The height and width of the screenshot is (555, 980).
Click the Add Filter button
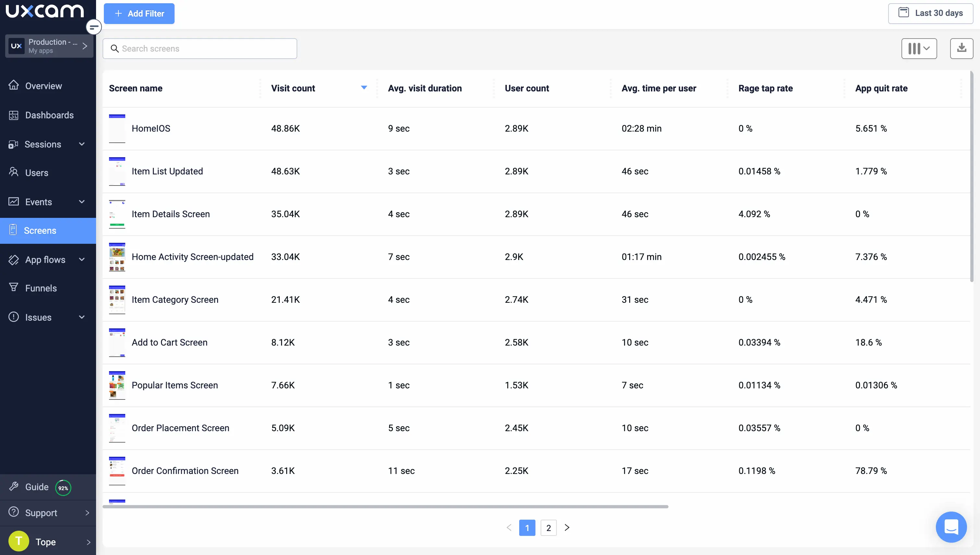139,14
